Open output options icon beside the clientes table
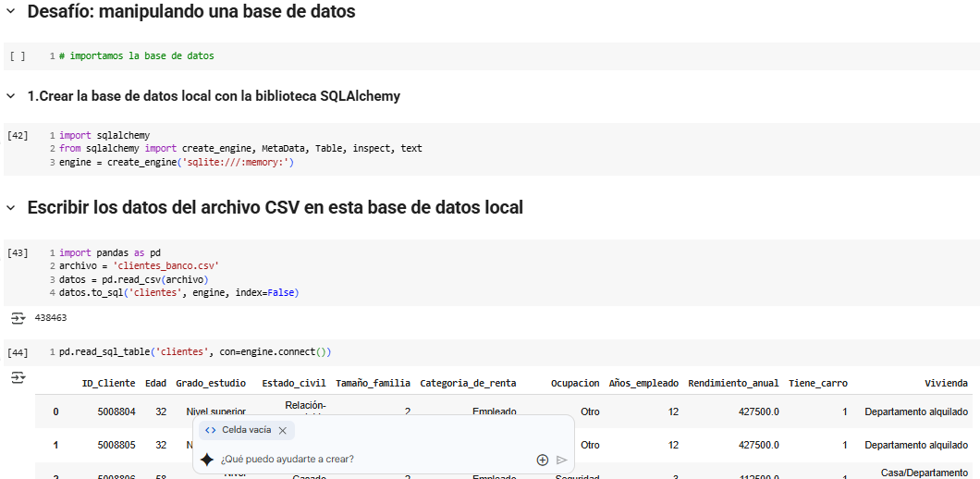980x479 pixels. [x=18, y=377]
